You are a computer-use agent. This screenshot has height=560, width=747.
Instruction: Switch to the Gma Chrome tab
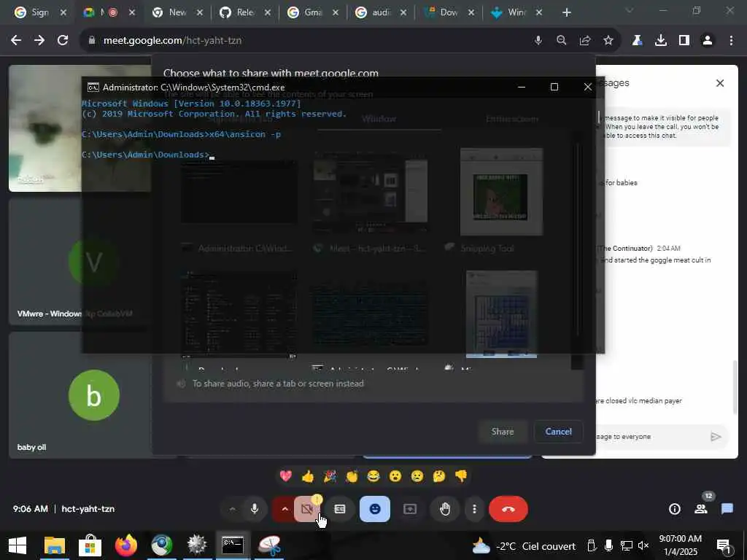point(313,12)
